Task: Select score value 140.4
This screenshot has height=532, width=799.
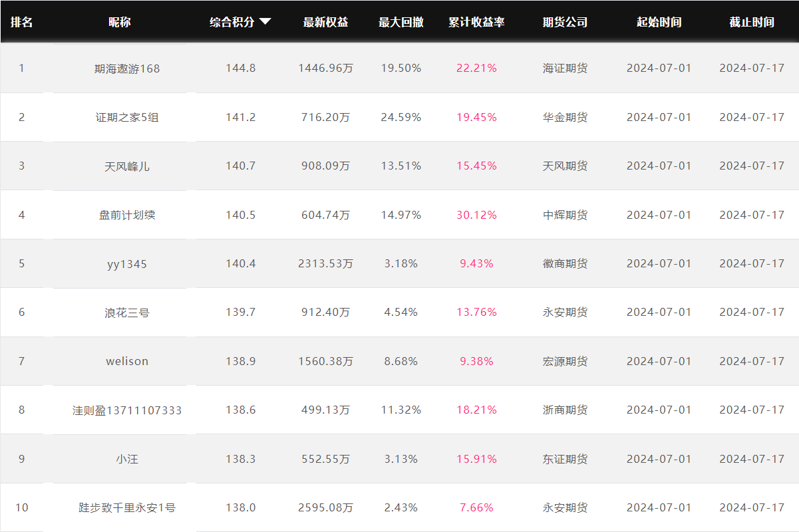Action: pos(240,263)
